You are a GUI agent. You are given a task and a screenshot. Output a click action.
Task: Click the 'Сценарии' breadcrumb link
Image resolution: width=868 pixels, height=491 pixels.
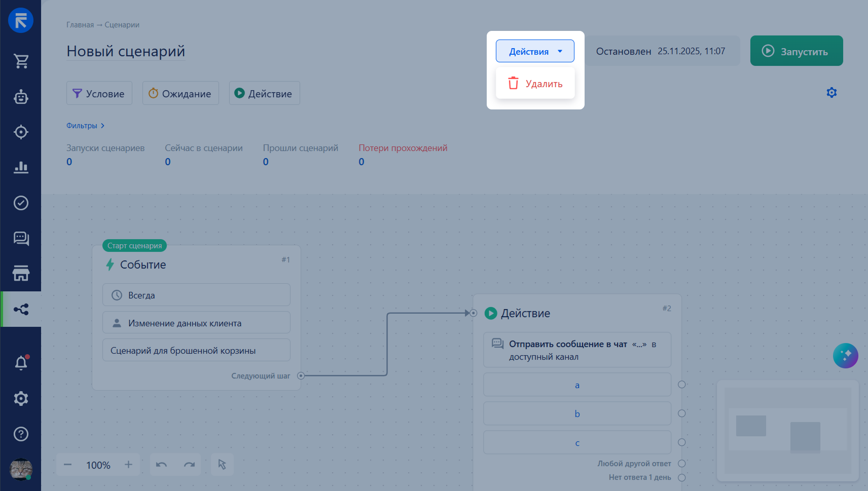click(x=122, y=25)
